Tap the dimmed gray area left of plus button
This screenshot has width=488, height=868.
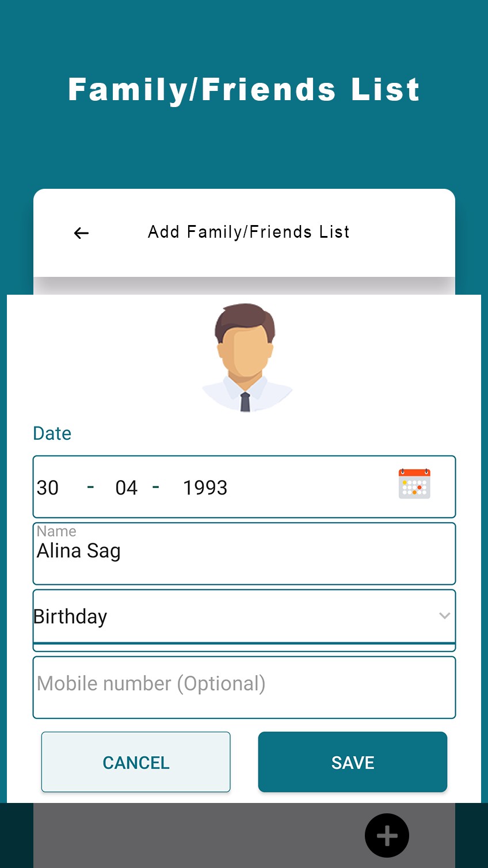[196, 835]
